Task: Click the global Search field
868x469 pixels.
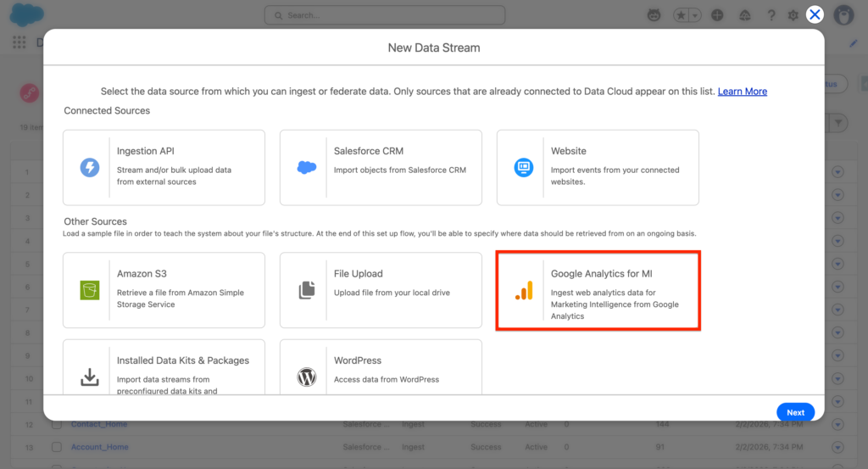Action: [386, 15]
